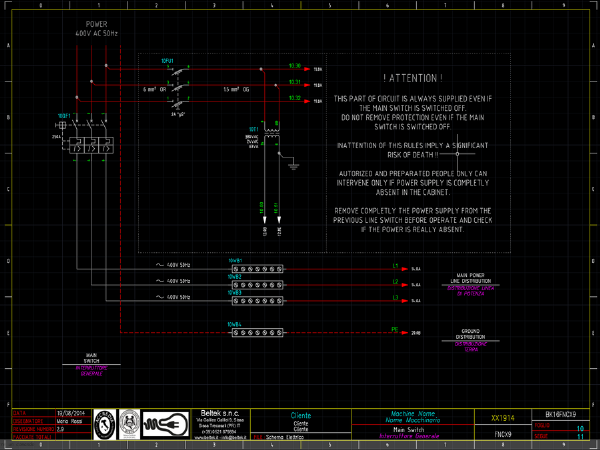
Task: Click the green L2 wire label
Action: coord(395,282)
